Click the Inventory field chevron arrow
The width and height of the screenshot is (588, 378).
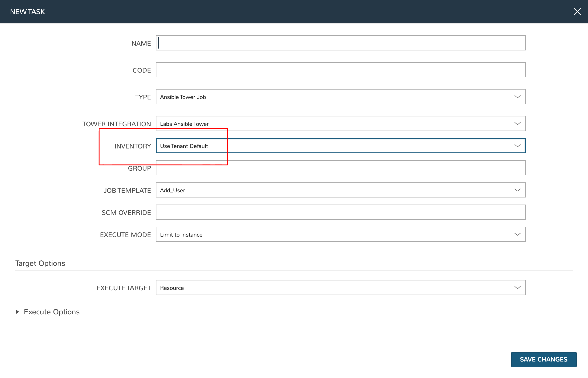pyautogui.click(x=517, y=146)
